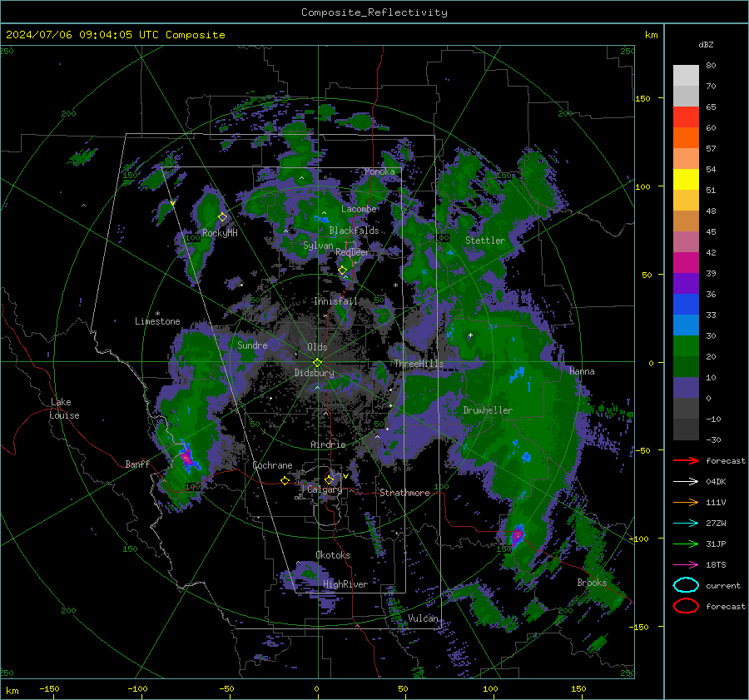Click the red forecast arrow in legend

(x=686, y=460)
